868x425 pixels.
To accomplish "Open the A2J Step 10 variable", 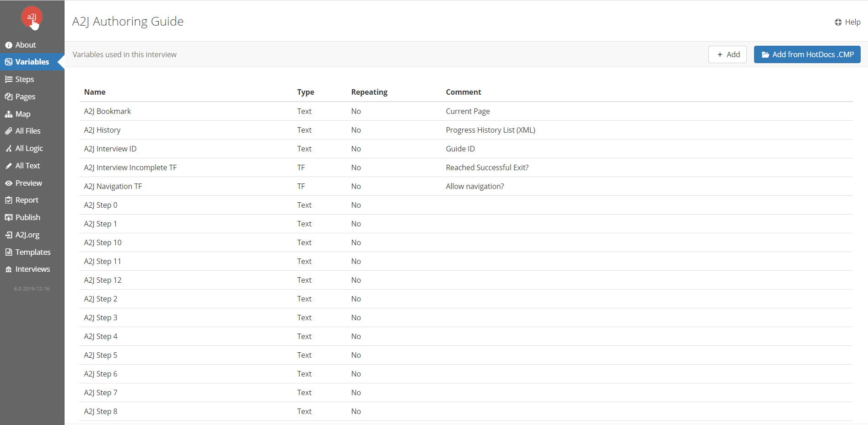I will (103, 242).
